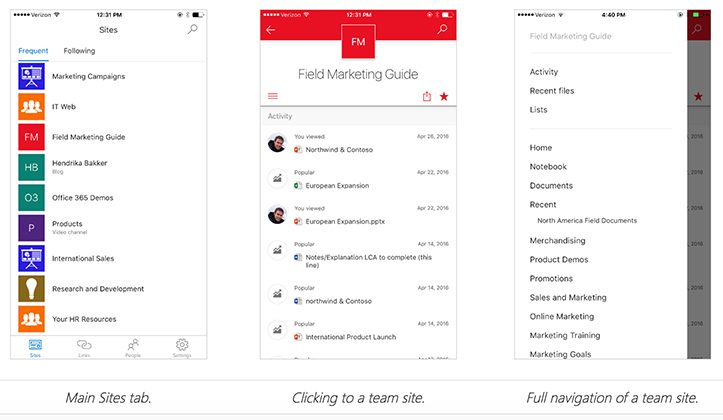
Task: Open Marketing Training navigation link
Action: [565, 335]
